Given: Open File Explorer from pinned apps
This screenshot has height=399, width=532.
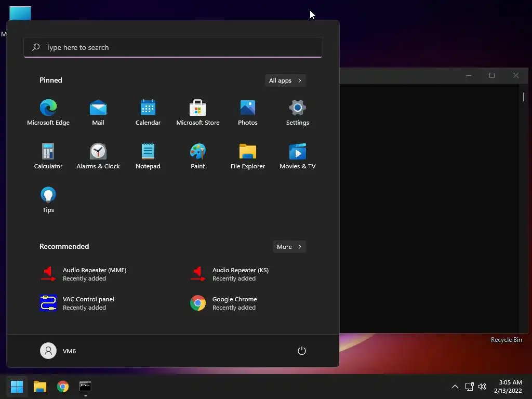Looking at the screenshot, I should 248,156.
